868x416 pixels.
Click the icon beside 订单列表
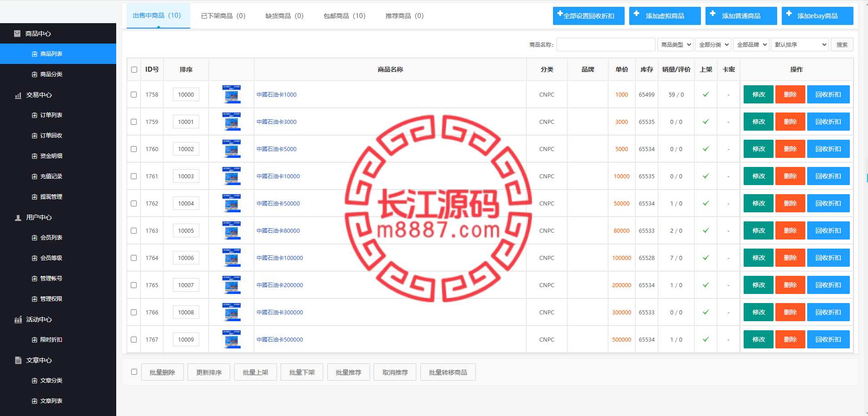pyautogui.click(x=35, y=115)
